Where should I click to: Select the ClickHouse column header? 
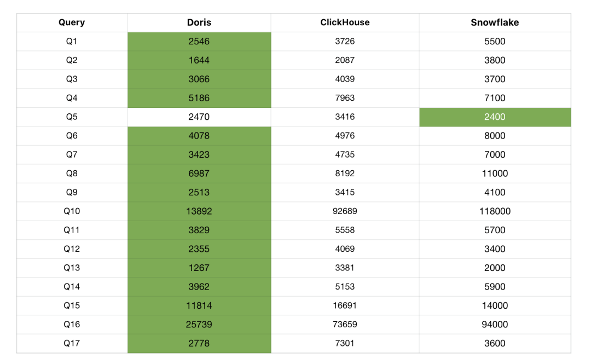point(345,22)
